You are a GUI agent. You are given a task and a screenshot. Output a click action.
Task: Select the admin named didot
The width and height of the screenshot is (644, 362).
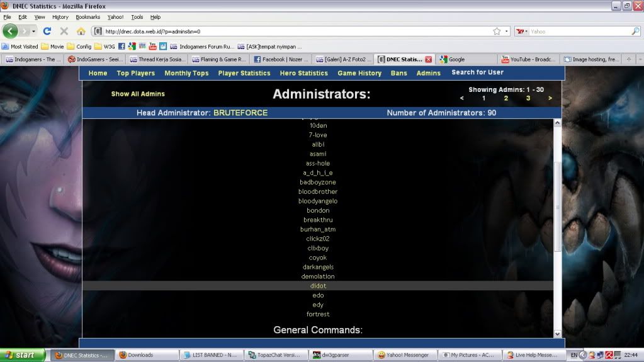pos(318,286)
